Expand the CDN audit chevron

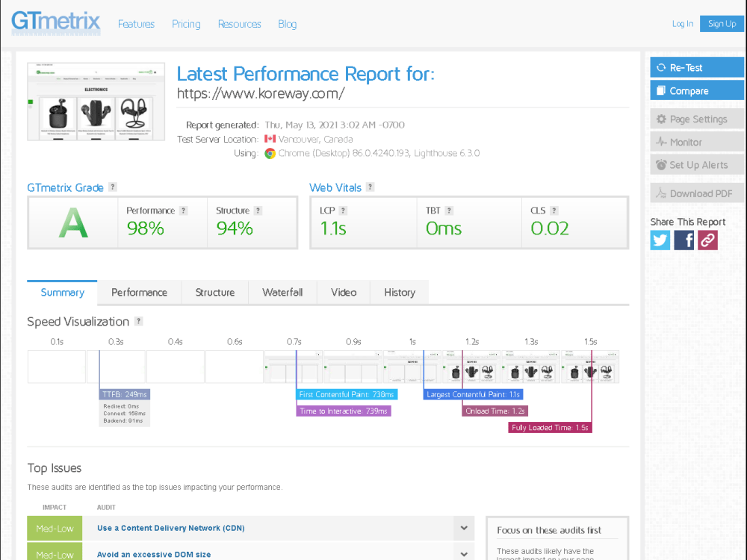(x=464, y=528)
